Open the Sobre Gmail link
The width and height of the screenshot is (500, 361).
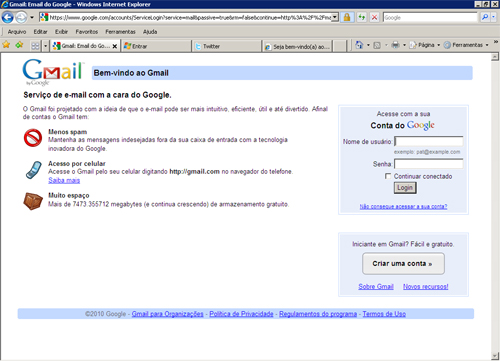pos(376,287)
